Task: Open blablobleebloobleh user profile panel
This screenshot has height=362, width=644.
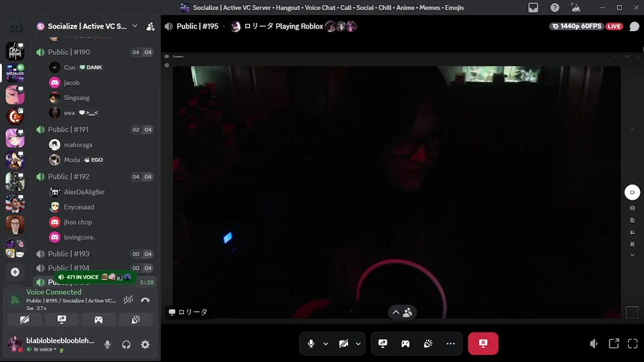Action: (x=51, y=344)
